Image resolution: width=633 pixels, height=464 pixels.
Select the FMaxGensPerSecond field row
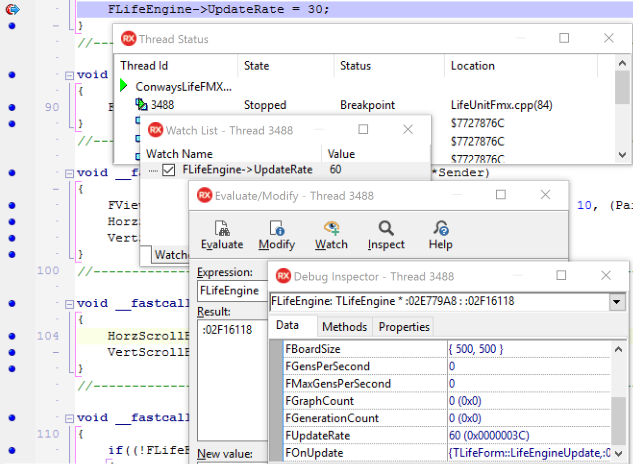(446, 384)
